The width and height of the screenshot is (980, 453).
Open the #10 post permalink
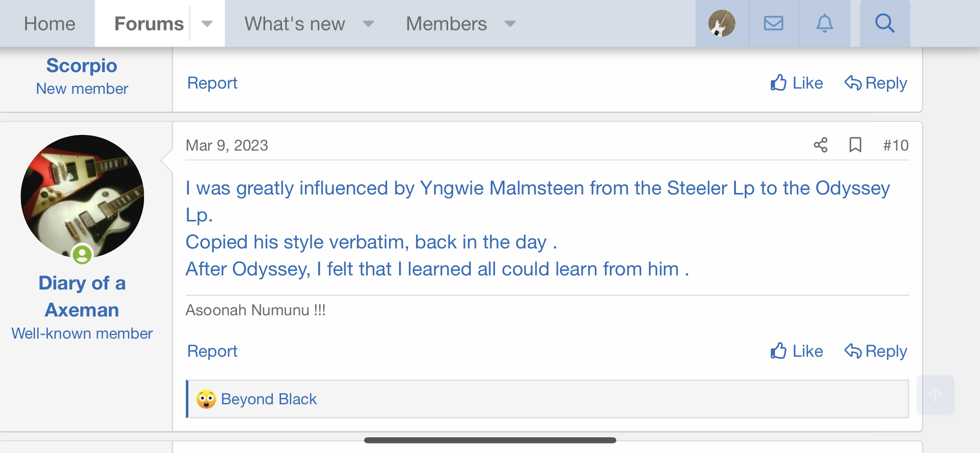(x=896, y=145)
